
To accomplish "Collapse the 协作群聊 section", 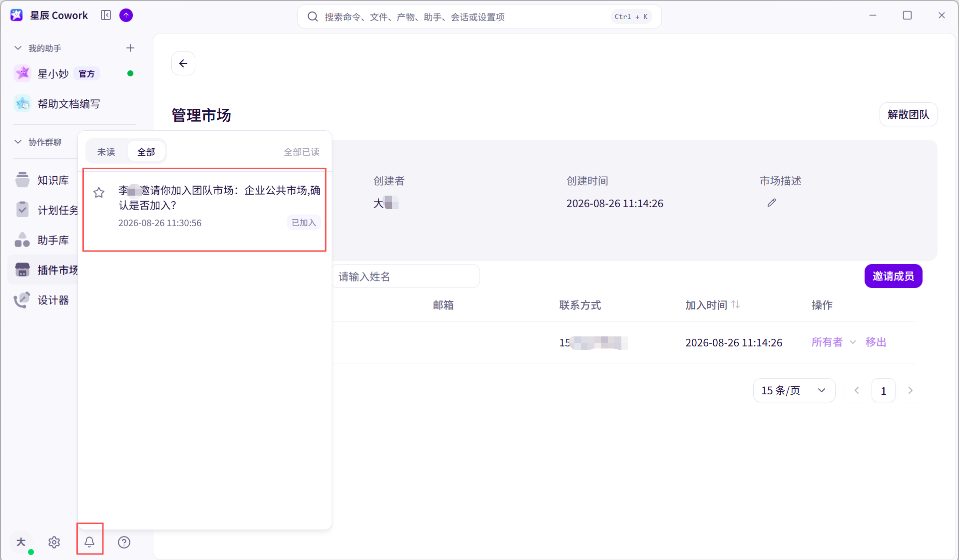I will click(18, 142).
